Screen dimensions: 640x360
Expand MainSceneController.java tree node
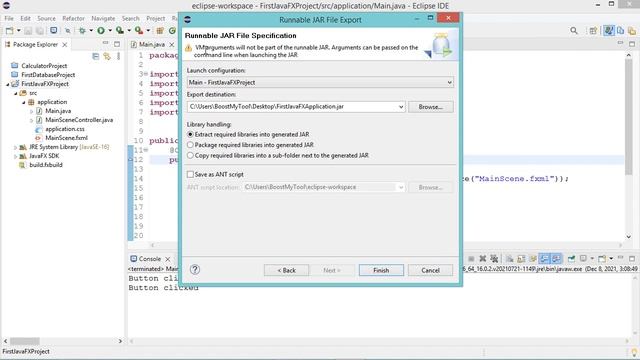pos(31,120)
